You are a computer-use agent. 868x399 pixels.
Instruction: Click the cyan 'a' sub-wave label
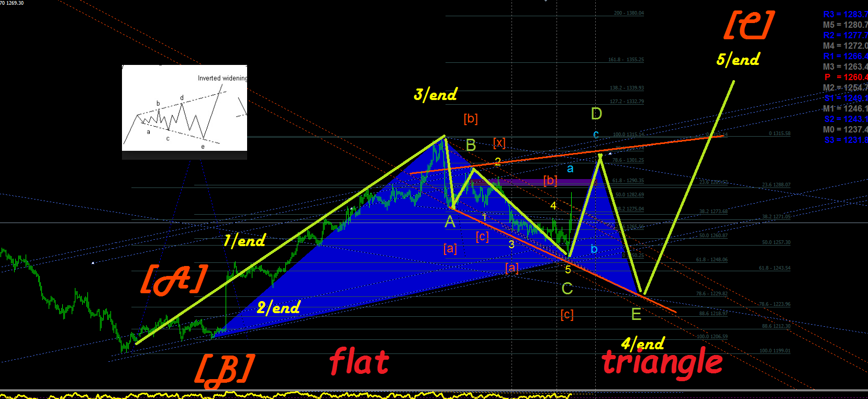[x=570, y=169]
